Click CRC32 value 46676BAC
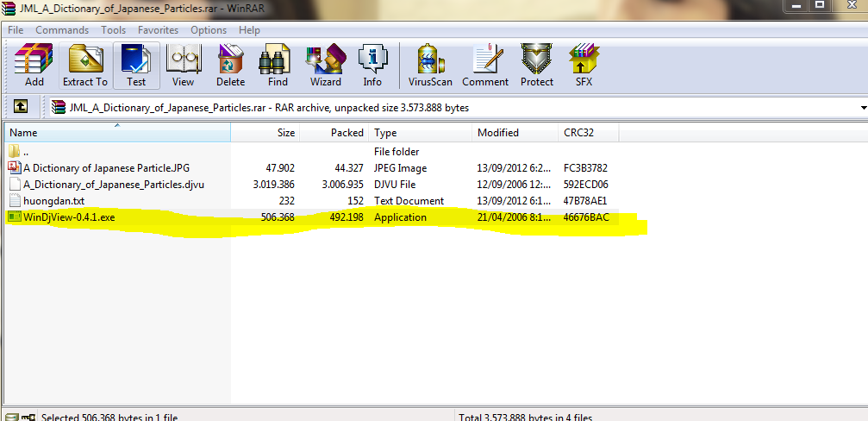 click(x=586, y=217)
